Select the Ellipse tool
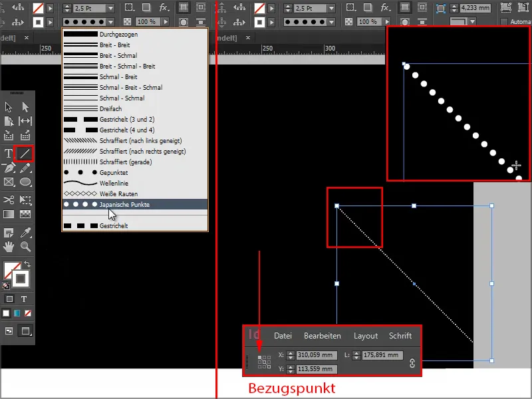This screenshot has height=399, width=532. 25,182
